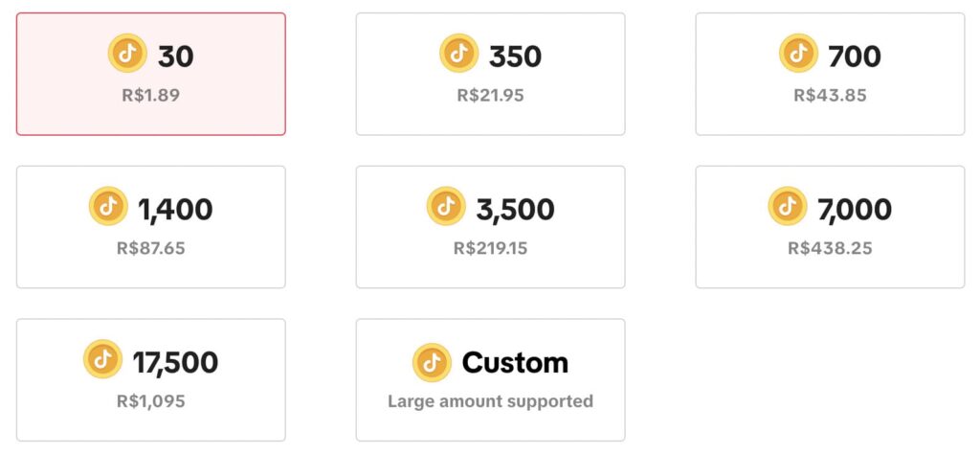Select the 1,400 coins amount text
The height and width of the screenshot is (454, 980).
[x=175, y=209]
